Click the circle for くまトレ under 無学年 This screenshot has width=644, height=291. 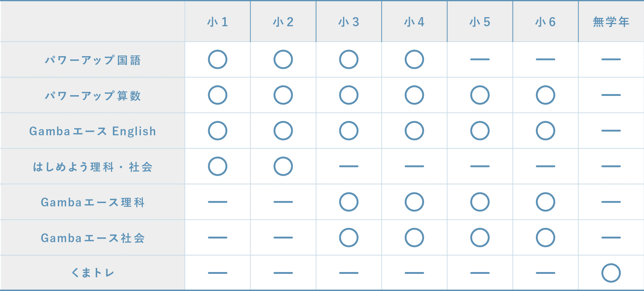pos(611,273)
